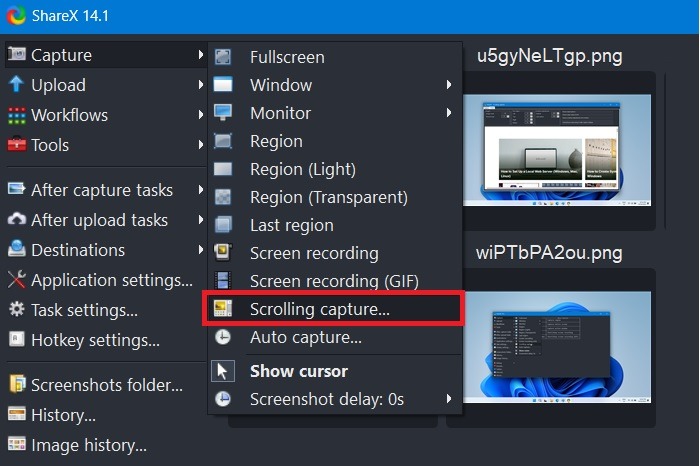
Task: Click the Upload arrow icon
Action: click(x=17, y=84)
